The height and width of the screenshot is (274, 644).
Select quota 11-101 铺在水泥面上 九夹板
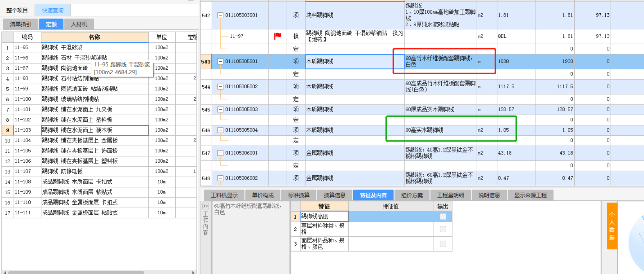[95, 110]
